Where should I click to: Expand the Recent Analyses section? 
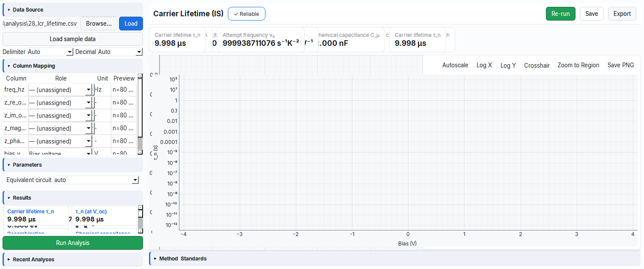tap(73, 259)
